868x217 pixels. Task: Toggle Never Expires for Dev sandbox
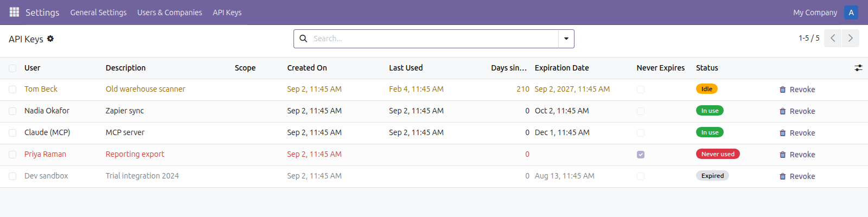pyautogui.click(x=641, y=176)
